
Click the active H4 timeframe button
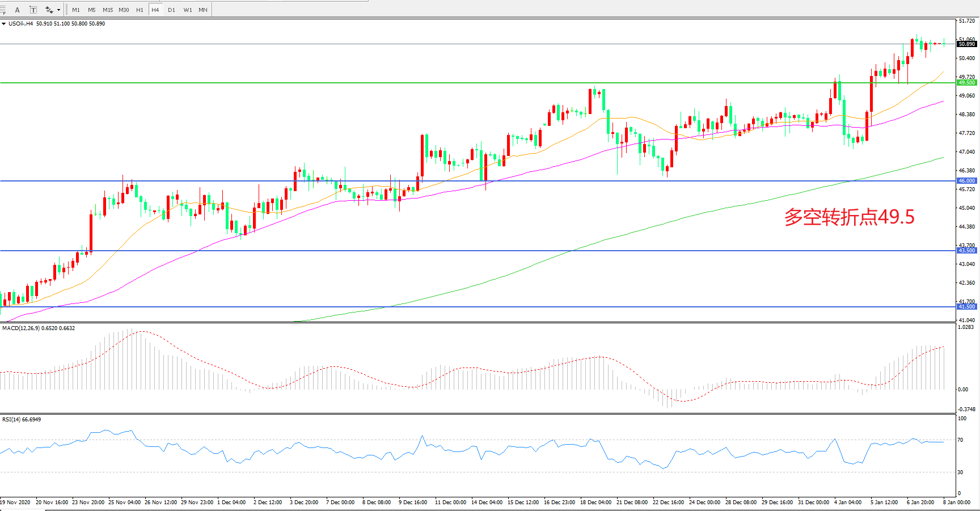(x=155, y=10)
